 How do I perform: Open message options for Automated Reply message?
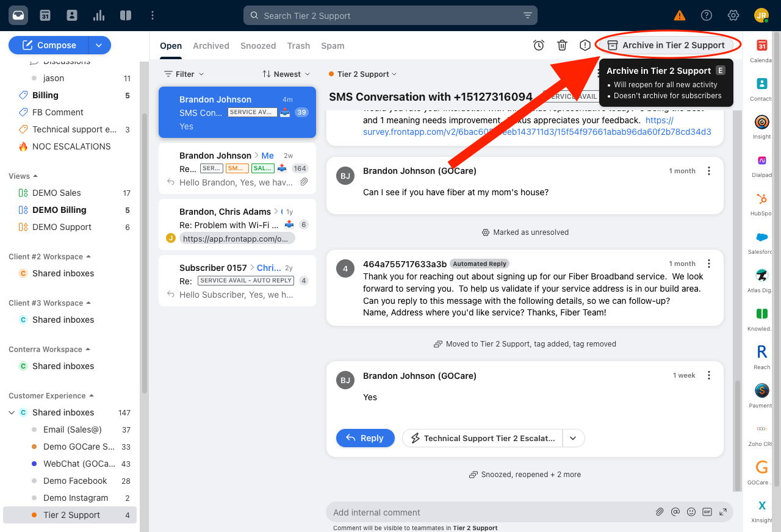click(x=709, y=264)
